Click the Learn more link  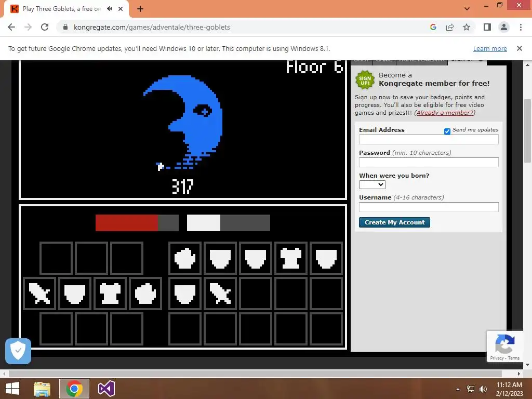coord(490,48)
